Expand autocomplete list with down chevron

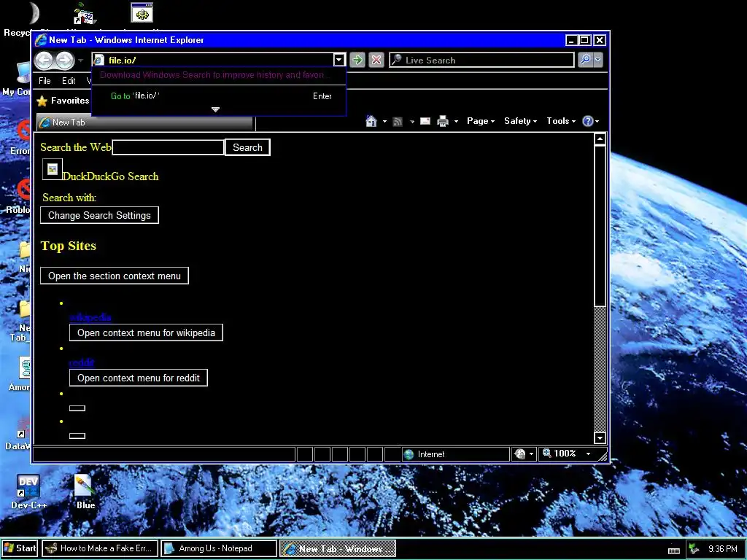point(215,109)
